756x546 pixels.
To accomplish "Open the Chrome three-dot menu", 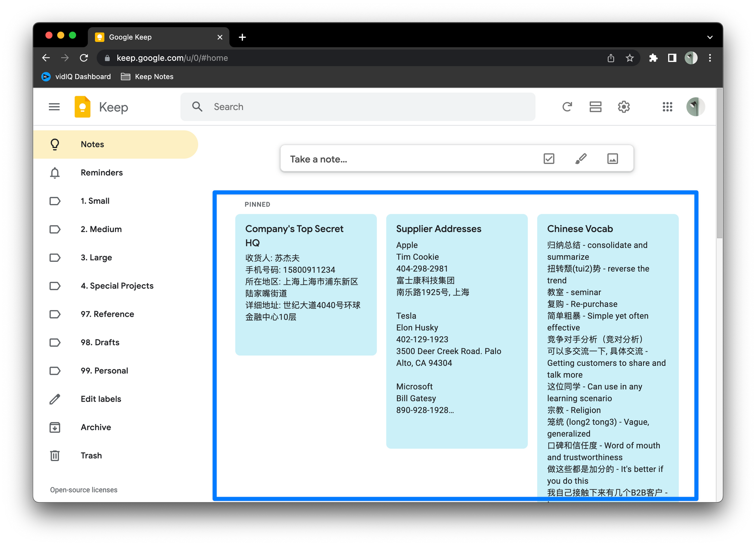I will click(x=710, y=58).
